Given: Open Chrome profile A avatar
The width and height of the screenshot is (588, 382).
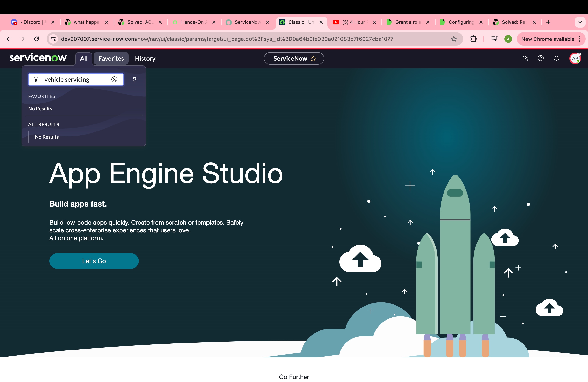Looking at the screenshot, I should [508, 39].
